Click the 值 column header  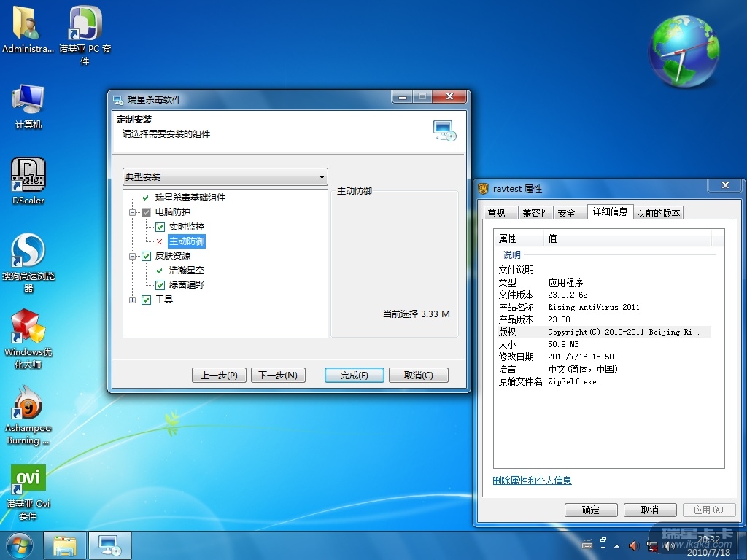click(x=627, y=238)
